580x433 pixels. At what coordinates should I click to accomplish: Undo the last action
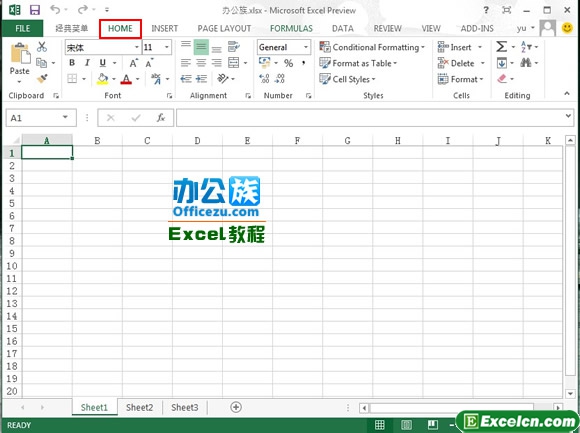tap(55, 9)
